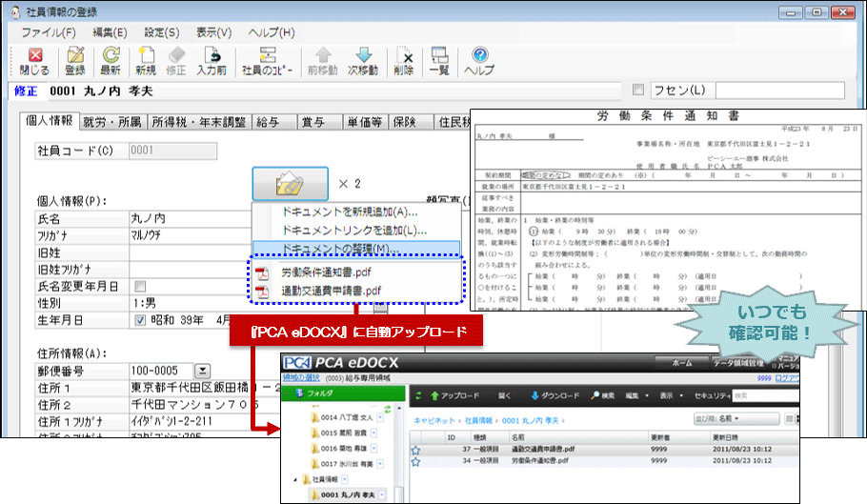Screen dimensions: 867x504
Task: Open the ヘルプ(H) menu
Action: [272, 32]
